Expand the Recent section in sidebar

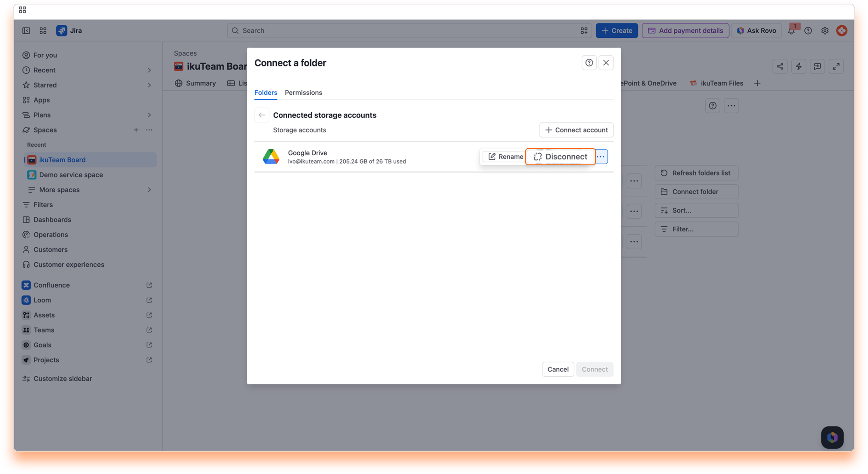(x=149, y=70)
